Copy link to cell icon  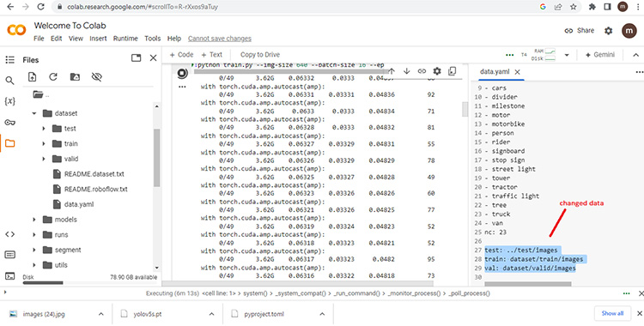coord(422,71)
